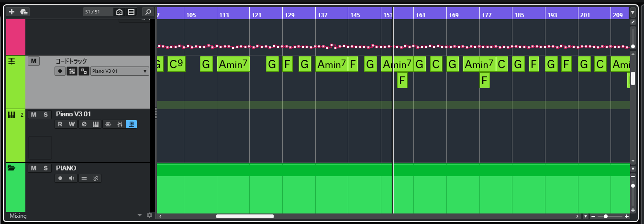Add a new track with the plus icon
644x224 pixels.
coord(12,12)
